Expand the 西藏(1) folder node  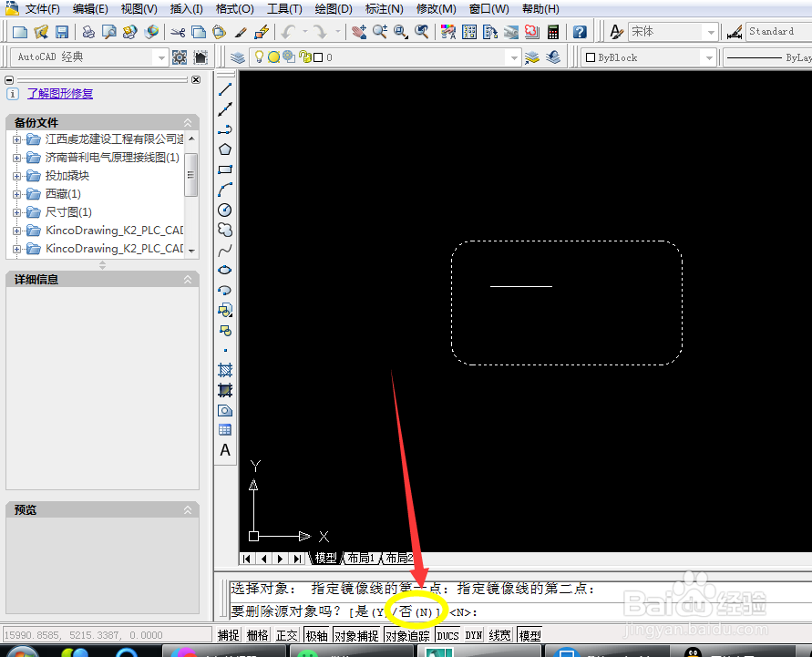click(16, 194)
